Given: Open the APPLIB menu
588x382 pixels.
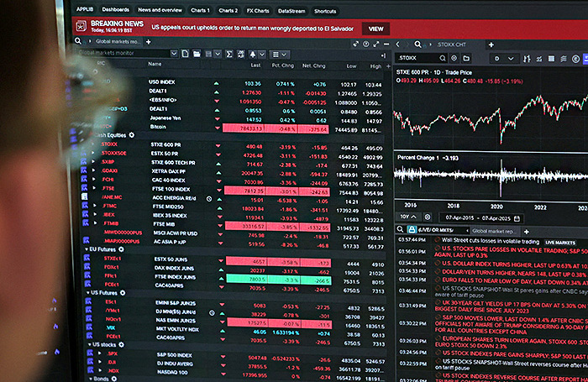Looking at the screenshot, I should point(85,9).
